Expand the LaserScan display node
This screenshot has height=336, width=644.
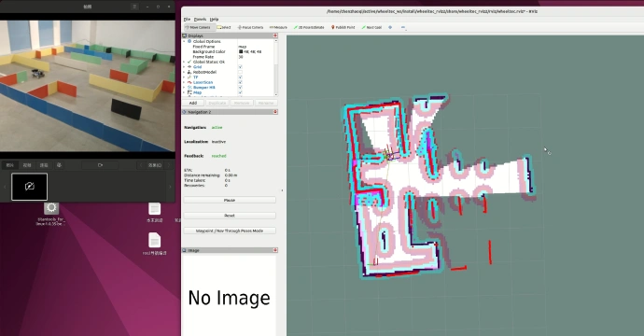pos(184,82)
